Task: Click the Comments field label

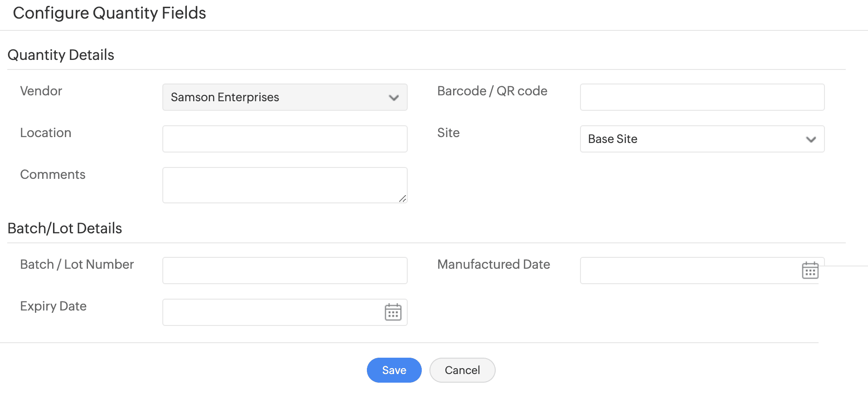Action: 53,174
